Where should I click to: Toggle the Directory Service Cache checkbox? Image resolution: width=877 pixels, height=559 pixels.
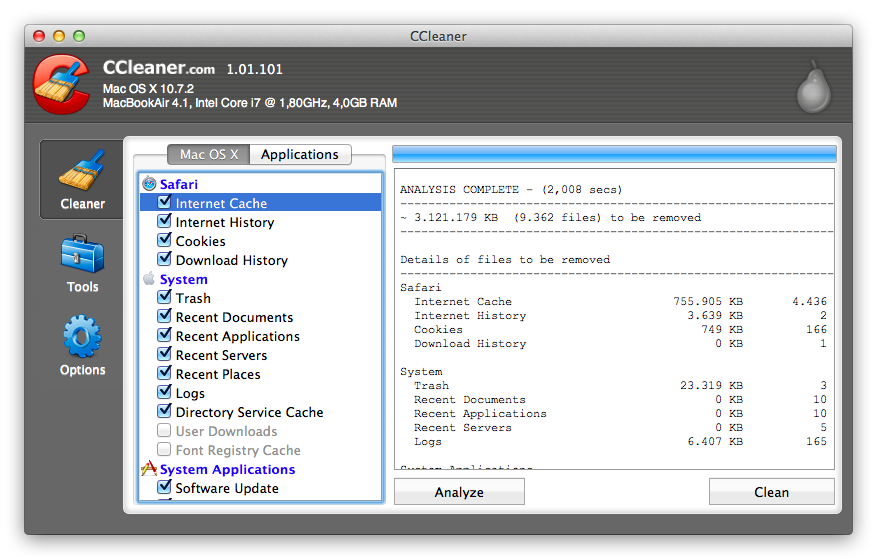(164, 411)
